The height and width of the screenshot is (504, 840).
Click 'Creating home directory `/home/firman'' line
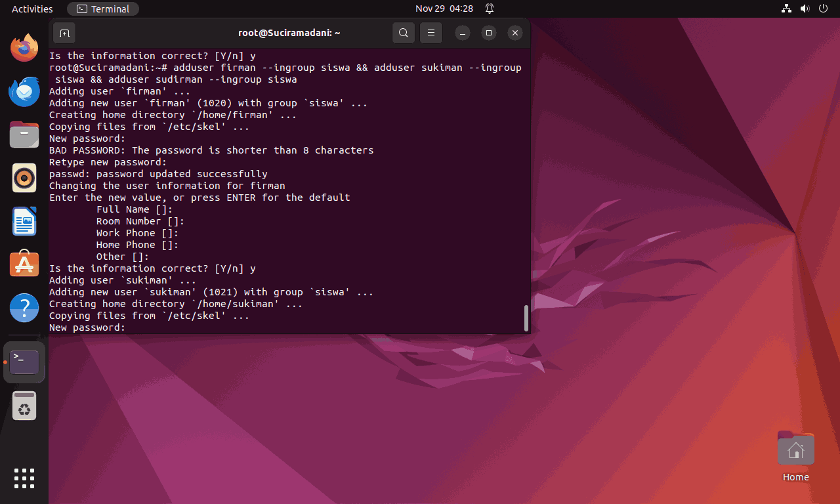click(x=173, y=115)
